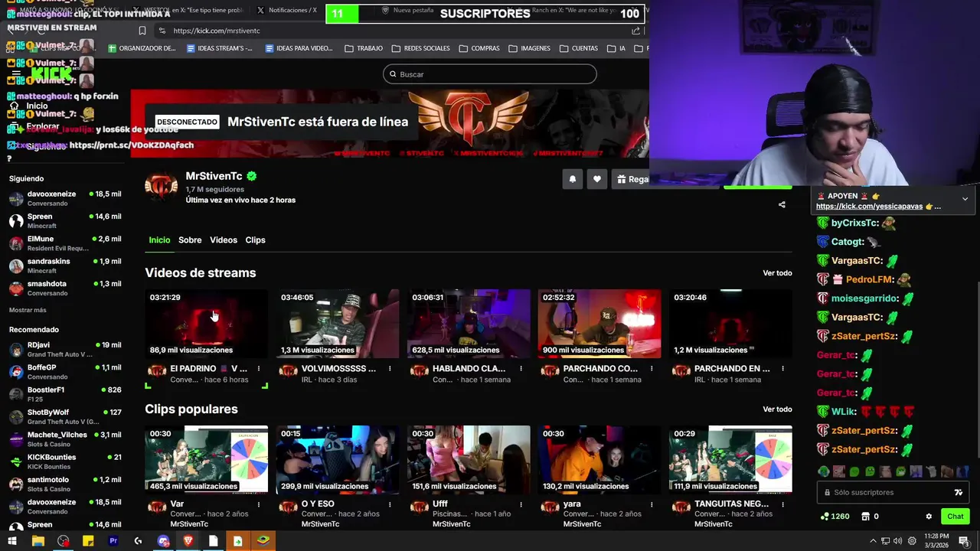Open the volume icon in system tray

897,541
